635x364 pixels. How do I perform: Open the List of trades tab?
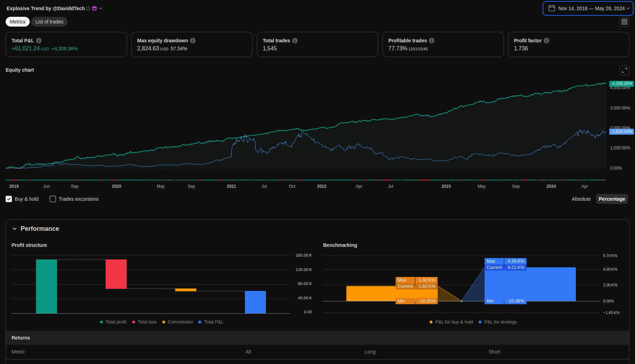tap(49, 22)
